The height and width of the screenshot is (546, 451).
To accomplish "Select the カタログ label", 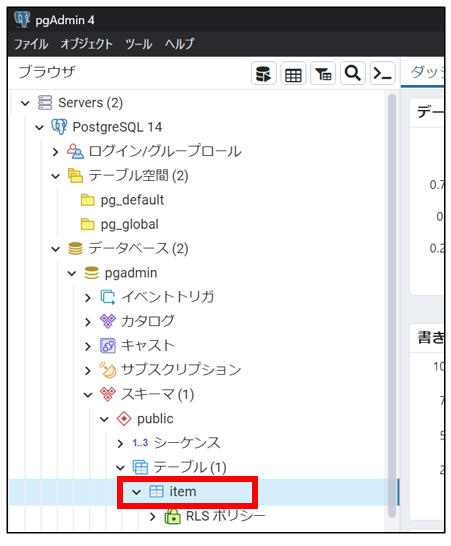I will click(x=148, y=321).
